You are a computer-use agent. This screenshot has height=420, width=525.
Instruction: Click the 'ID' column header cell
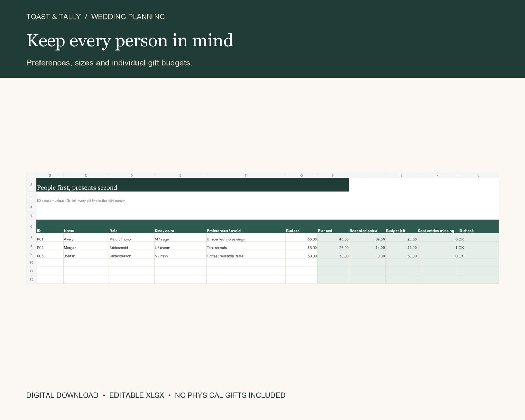tap(50, 226)
